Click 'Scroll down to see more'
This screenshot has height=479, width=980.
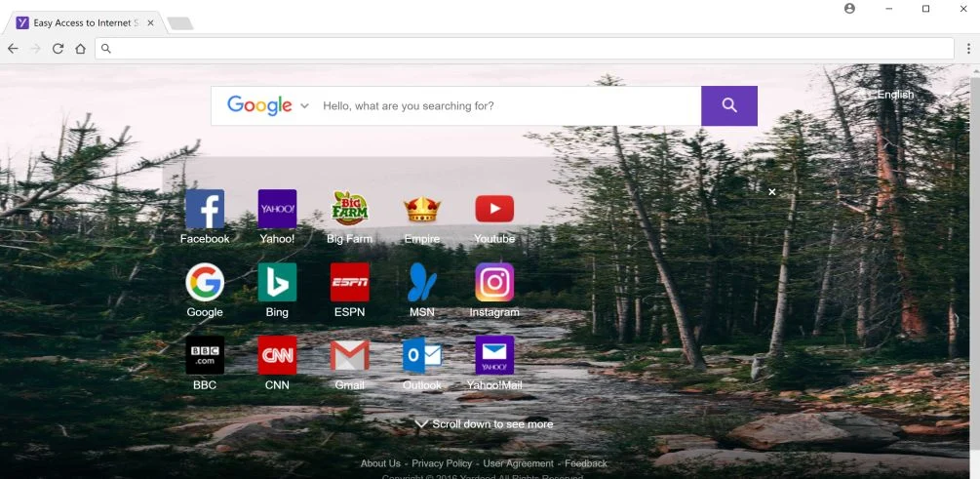click(485, 424)
